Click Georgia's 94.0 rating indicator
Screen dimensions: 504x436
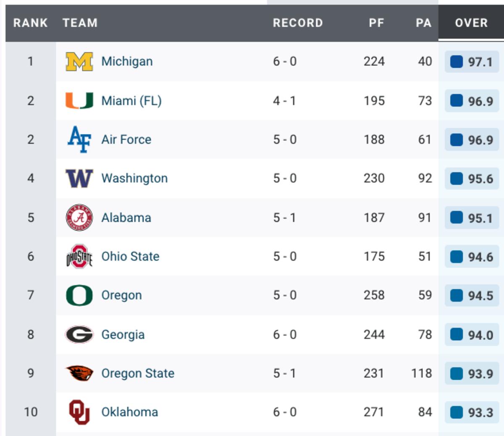tap(470, 334)
